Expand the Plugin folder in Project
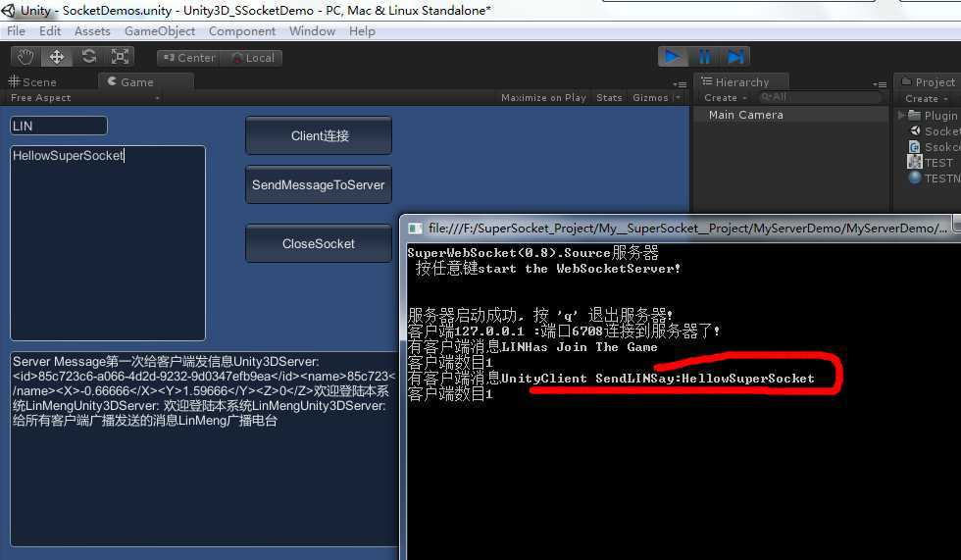 901,115
